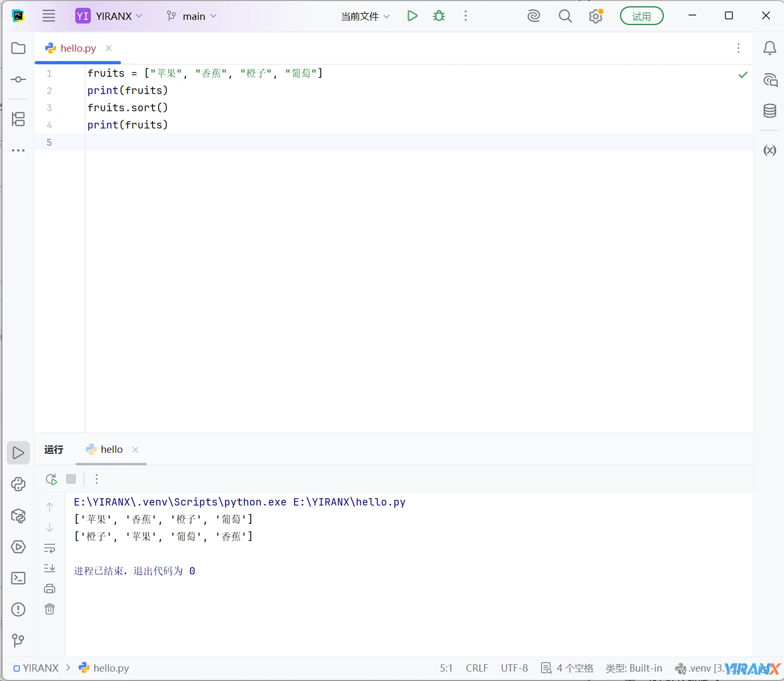Open the Python Packages tool window
This screenshot has height=681, width=784.
(x=18, y=516)
